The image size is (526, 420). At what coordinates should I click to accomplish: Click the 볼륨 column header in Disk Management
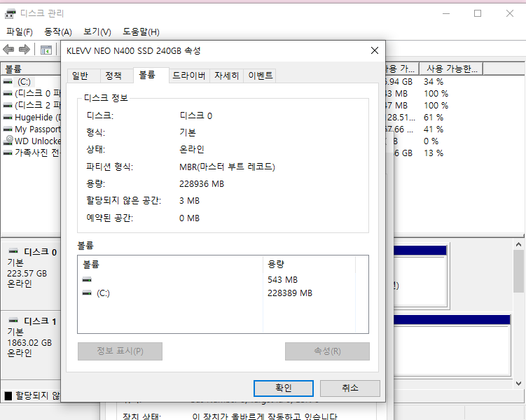coord(31,69)
